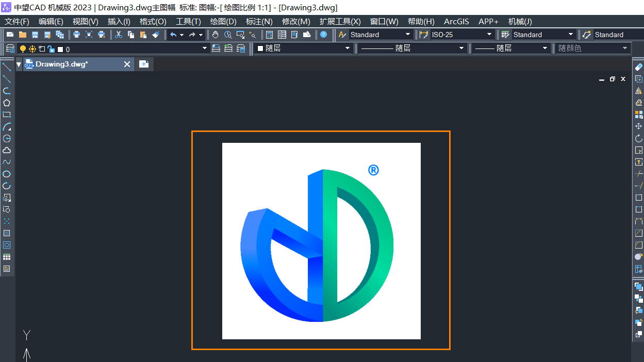Select the Move tool

point(638,126)
